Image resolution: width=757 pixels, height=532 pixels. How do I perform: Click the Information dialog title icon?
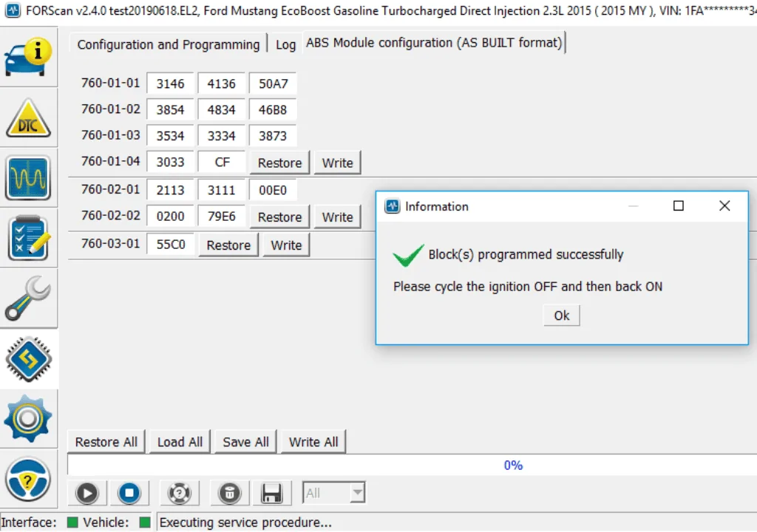[x=392, y=206]
